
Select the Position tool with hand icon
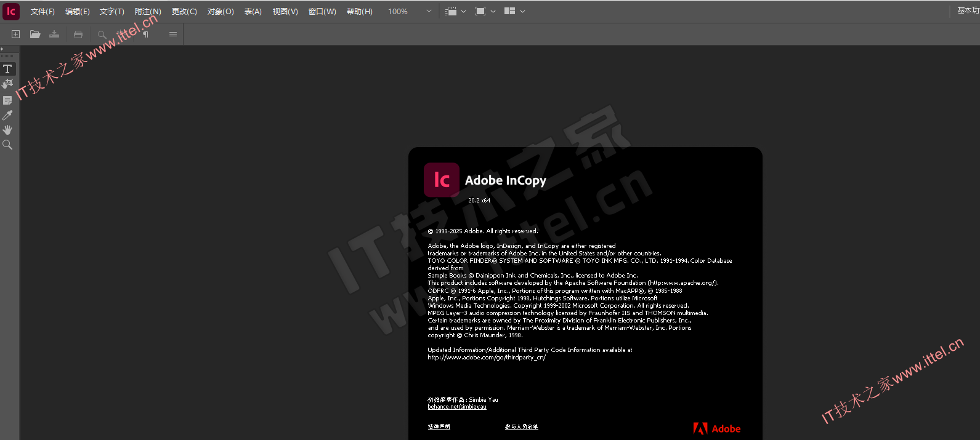click(7, 84)
